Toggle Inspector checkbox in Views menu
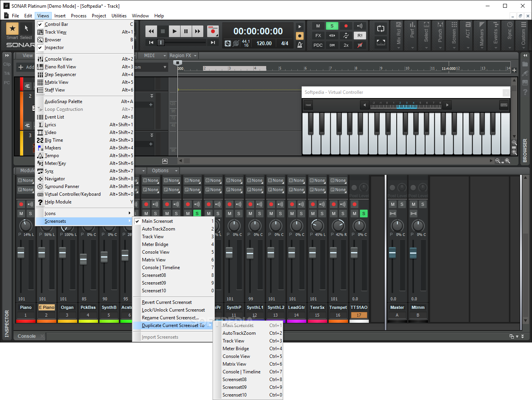The width and height of the screenshot is (532, 400). pos(40,47)
